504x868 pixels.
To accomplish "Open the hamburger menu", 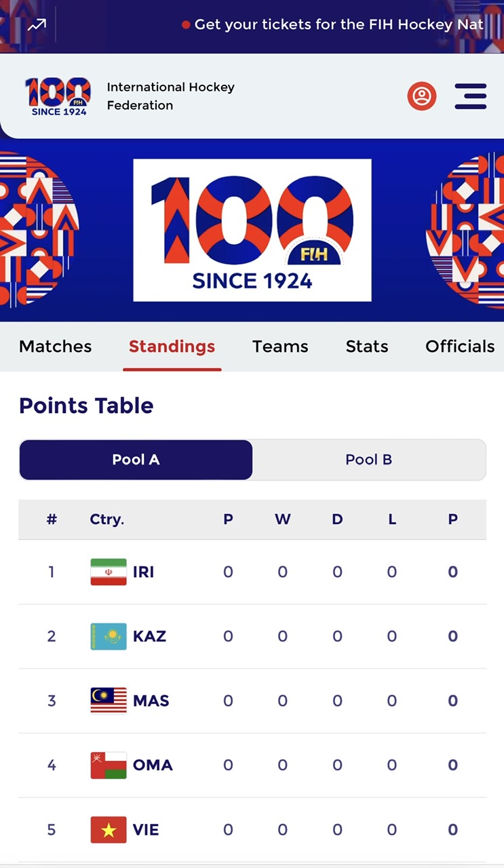I will click(x=471, y=96).
